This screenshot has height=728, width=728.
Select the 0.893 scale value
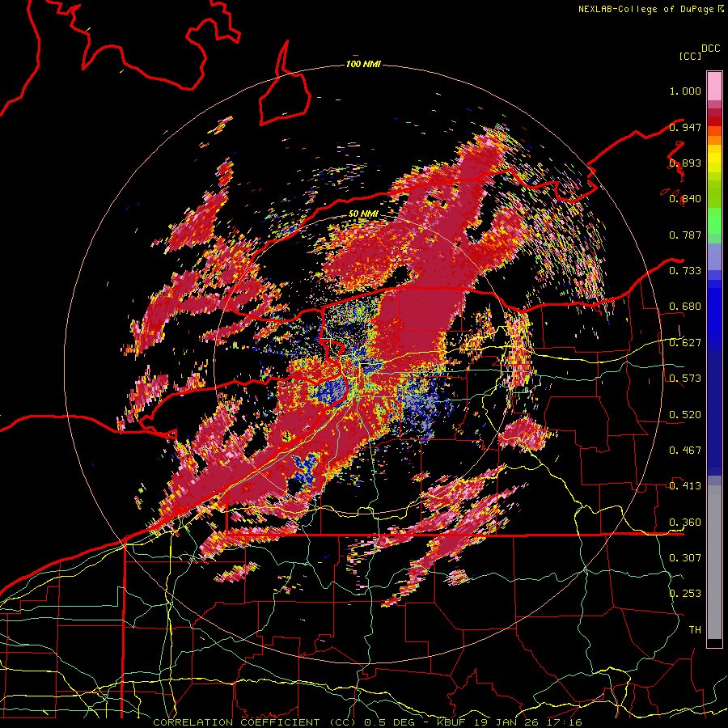tap(685, 163)
